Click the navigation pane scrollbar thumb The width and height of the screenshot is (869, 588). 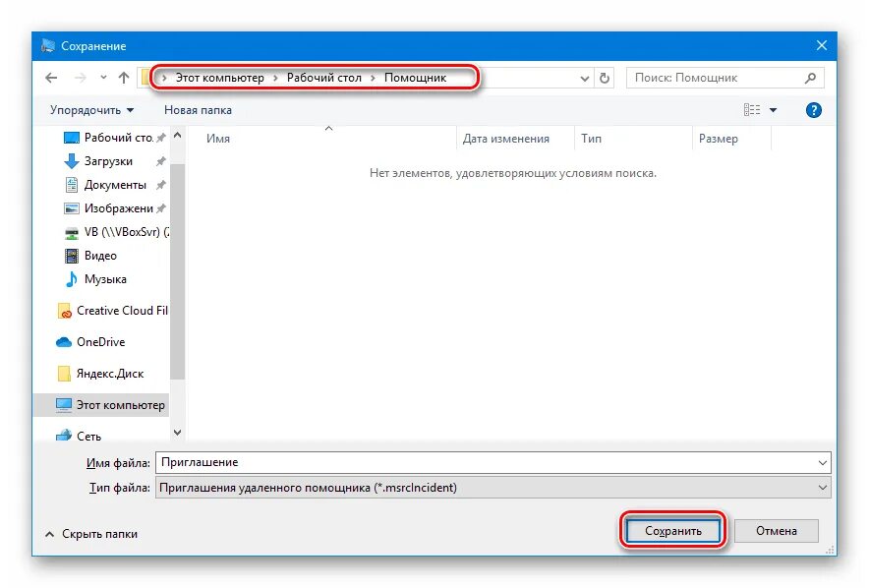click(177, 271)
